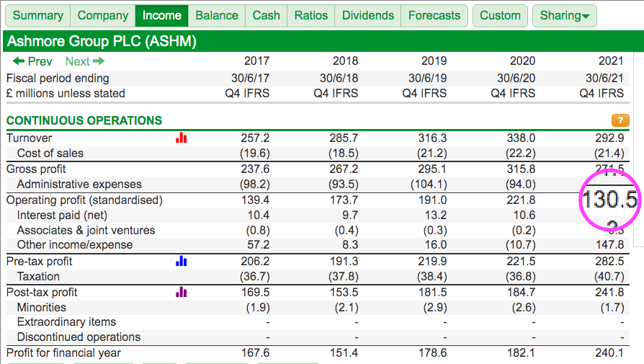Click the 2019 column header
Screen dimensions: 644x364
434,61
